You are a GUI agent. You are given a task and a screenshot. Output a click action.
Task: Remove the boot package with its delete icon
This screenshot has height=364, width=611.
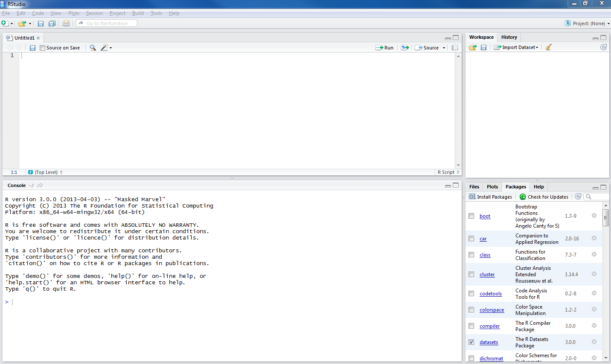(x=594, y=216)
